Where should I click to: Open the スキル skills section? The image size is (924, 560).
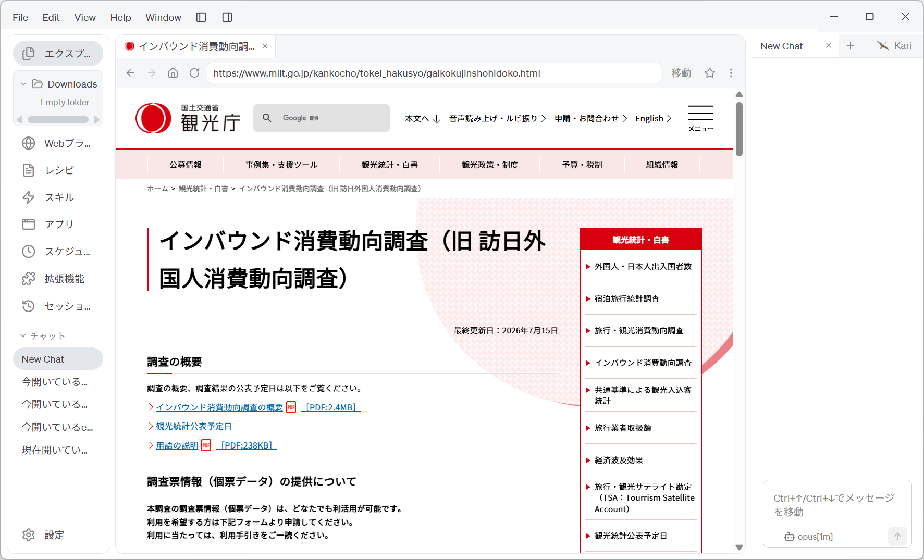tap(58, 197)
